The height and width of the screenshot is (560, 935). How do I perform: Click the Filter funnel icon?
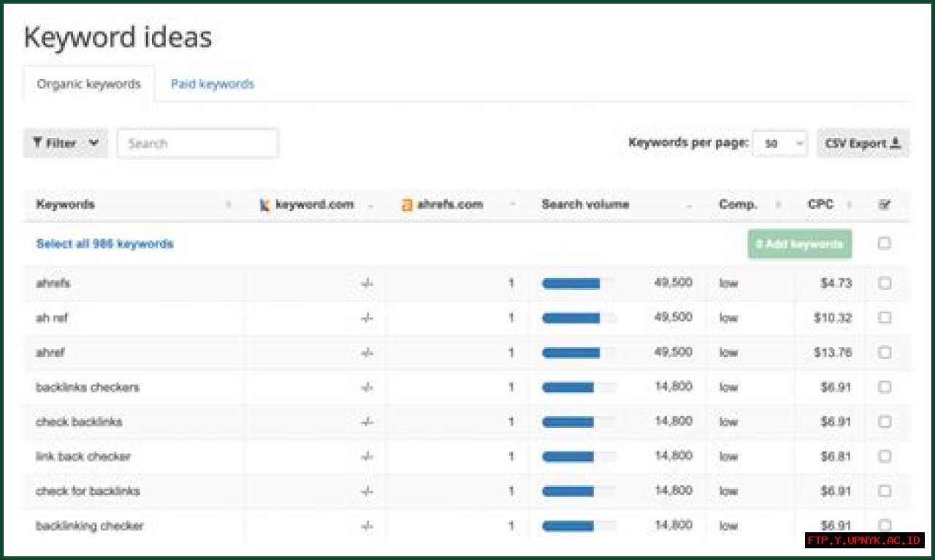[x=36, y=143]
